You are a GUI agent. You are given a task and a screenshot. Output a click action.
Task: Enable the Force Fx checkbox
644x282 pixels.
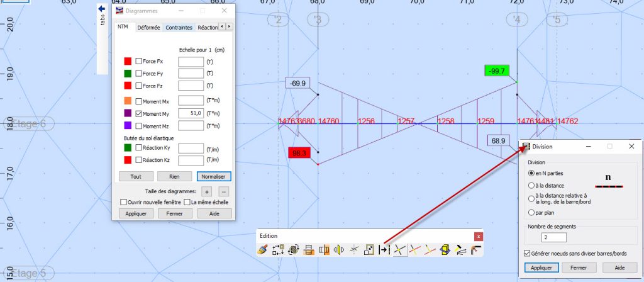coord(139,62)
